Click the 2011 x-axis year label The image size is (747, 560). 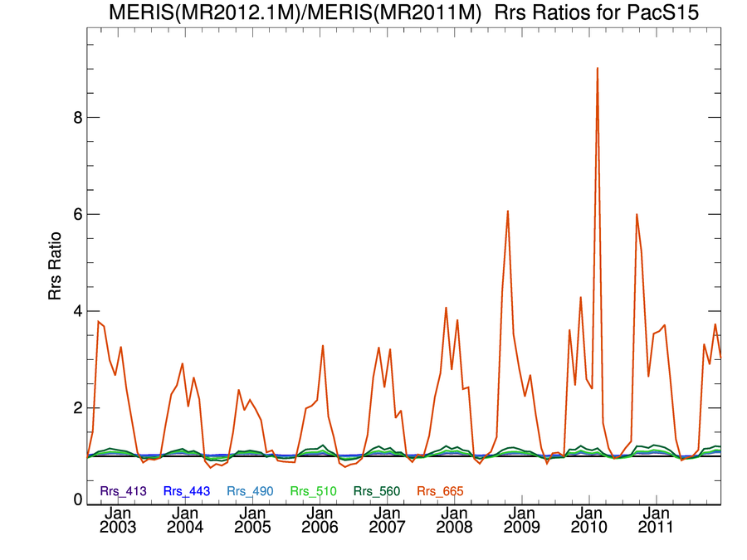click(x=656, y=527)
